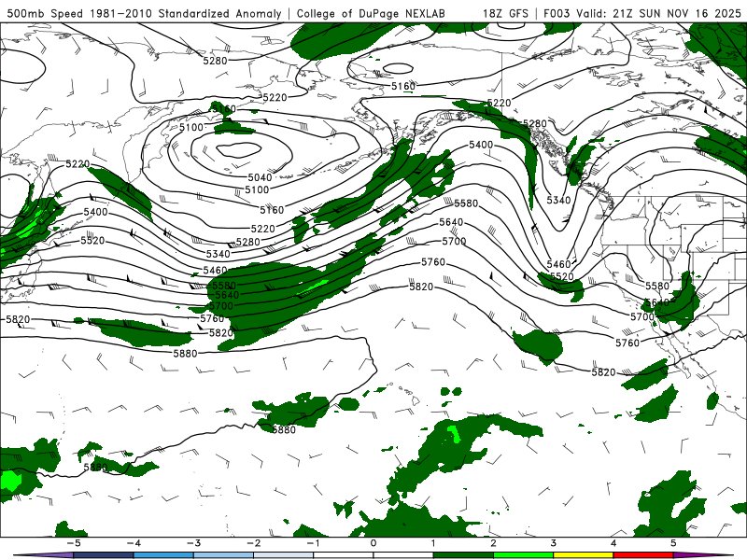Image resolution: width=747 pixels, height=560 pixels.
Task: Click the '5880' label near Hawaii longitude
Action: (284, 430)
